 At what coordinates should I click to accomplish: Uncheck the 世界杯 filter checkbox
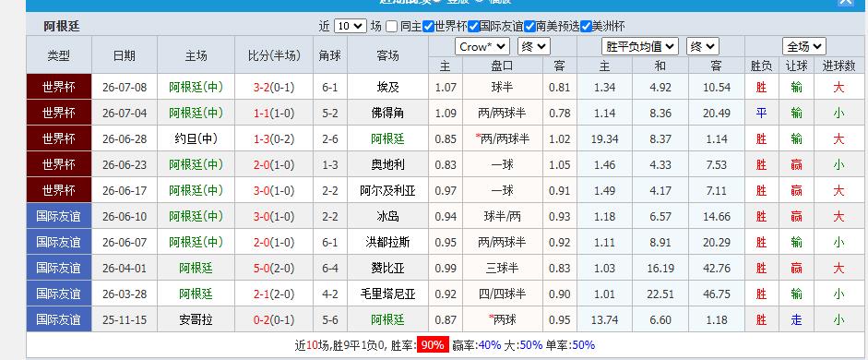tap(428, 26)
